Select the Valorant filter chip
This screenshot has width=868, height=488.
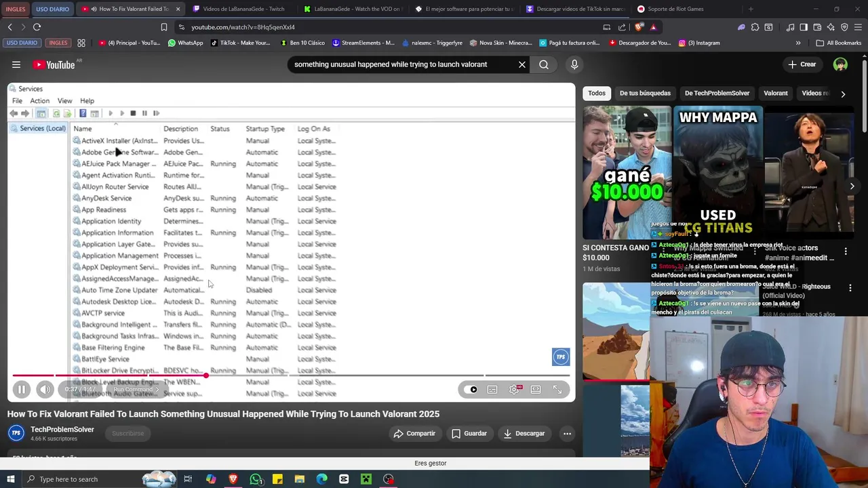[x=776, y=94]
